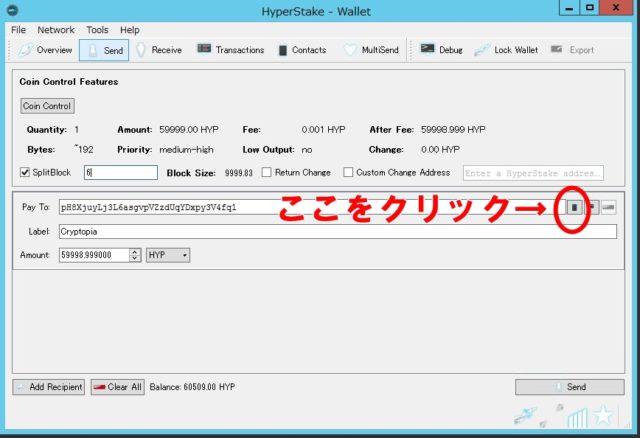Click the Amount value 59999.00 HYP
Viewport: 640px width, 438px height.
click(x=189, y=130)
